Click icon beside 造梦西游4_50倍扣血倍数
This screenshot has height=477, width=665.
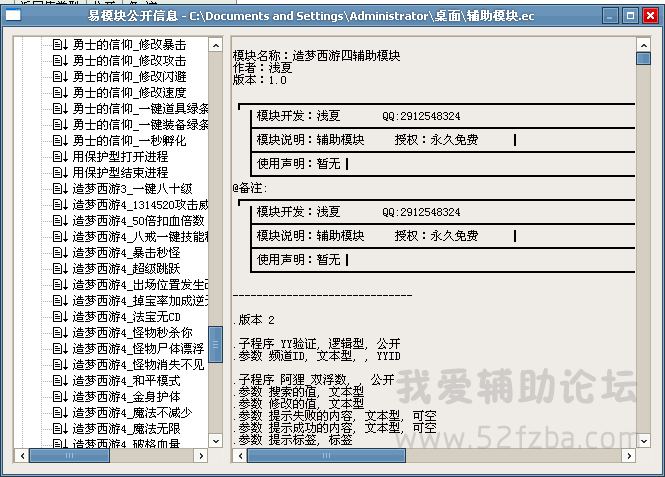tap(60, 220)
